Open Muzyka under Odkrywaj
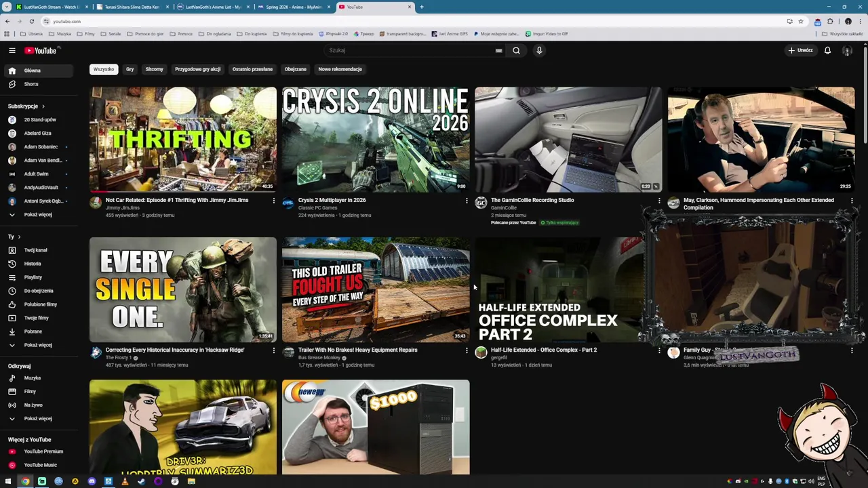 coord(39,378)
